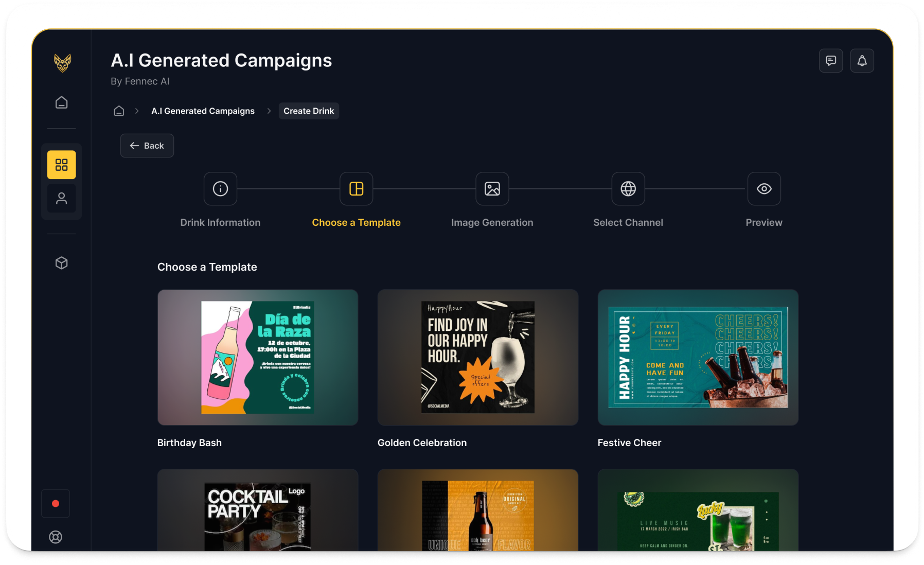Select the Drink Information step label
Screen dimensions: 924x565
click(x=220, y=222)
